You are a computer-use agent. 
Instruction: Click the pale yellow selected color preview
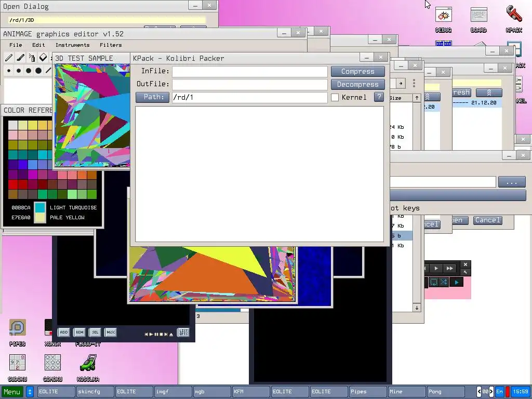[x=41, y=218]
